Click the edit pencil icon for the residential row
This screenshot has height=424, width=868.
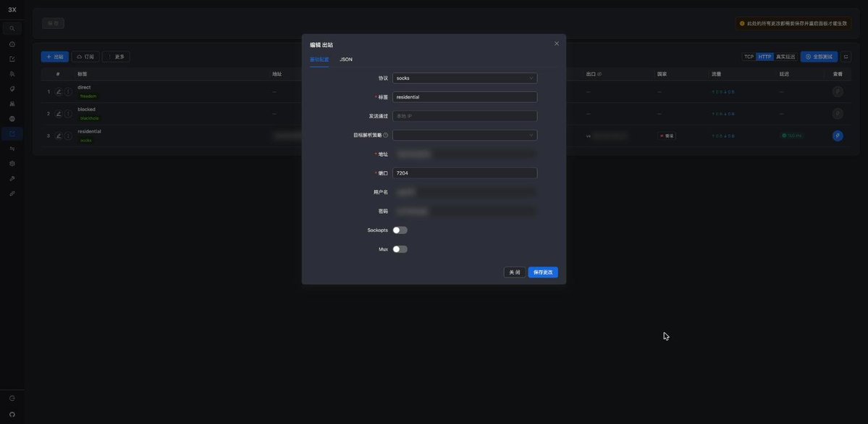[x=59, y=136]
